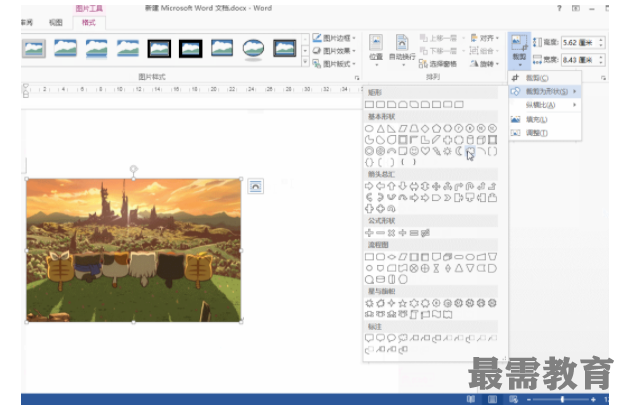Click 下移一层 send backward button
620x413 pixels.
pos(438,51)
